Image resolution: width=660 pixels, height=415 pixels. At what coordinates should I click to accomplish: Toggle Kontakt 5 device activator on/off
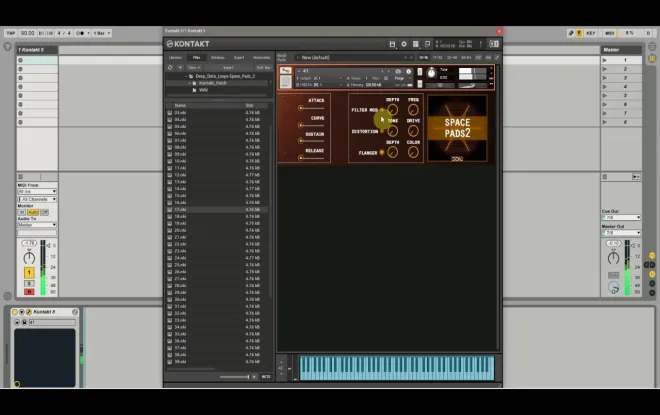pos(15,312)
